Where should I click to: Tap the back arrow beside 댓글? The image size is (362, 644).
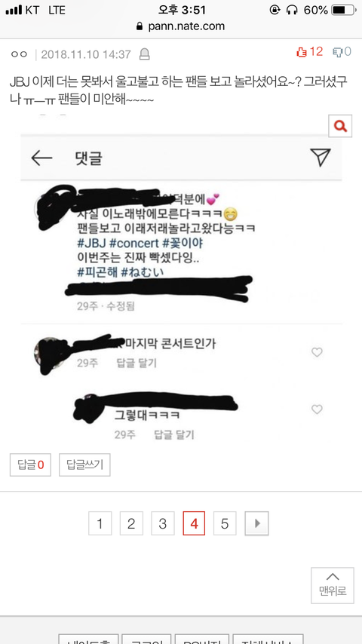[41, 158]
